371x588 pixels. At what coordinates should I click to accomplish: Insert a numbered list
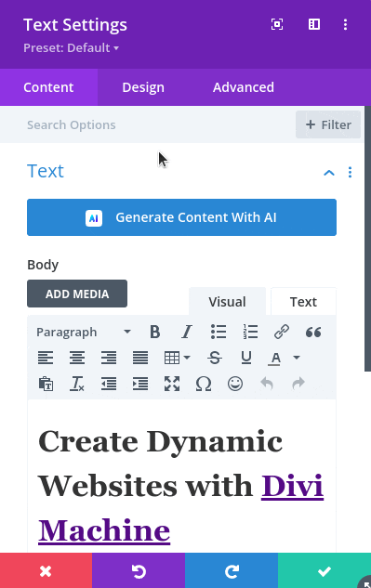click(x=250, y=332)
